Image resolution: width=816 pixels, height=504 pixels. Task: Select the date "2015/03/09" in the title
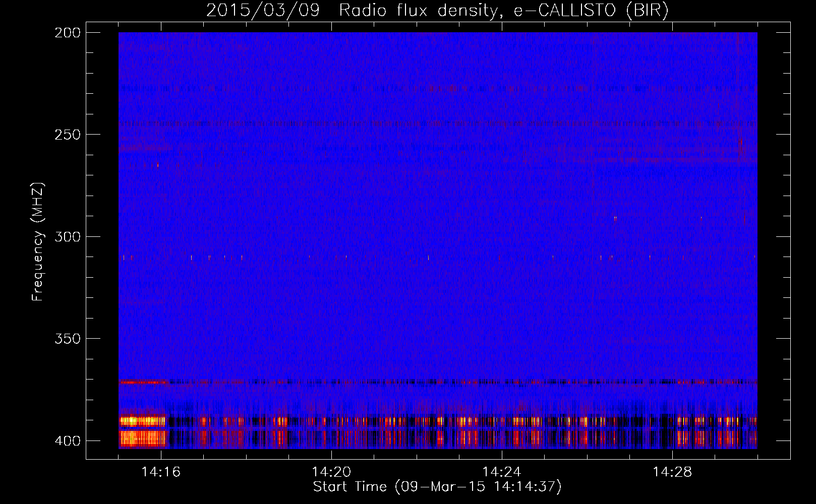(x=263, y=11)
